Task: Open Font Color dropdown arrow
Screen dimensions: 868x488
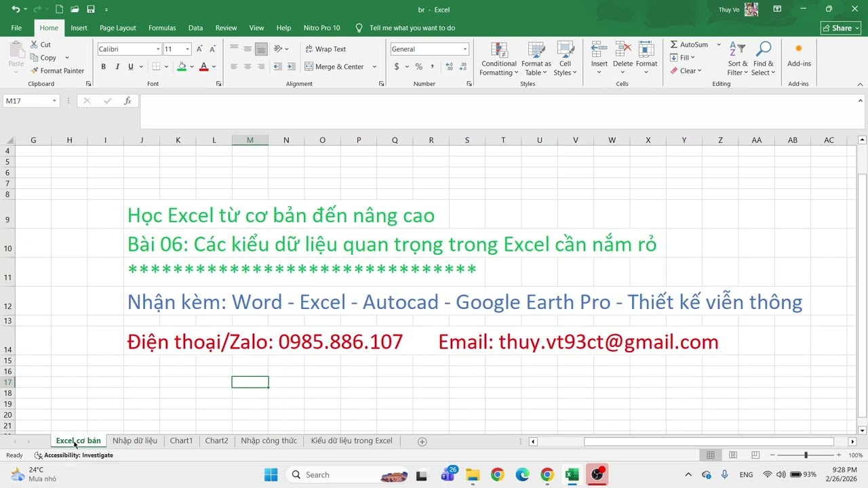Action: pyautogui.click(x=214, y=66)
